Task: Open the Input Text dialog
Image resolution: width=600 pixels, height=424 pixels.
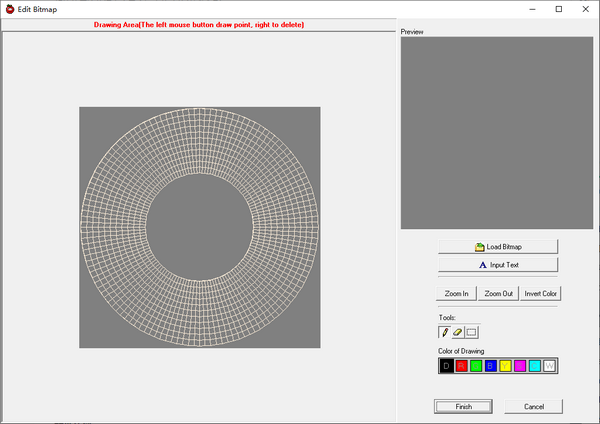Action: click(x=497, y=265)
